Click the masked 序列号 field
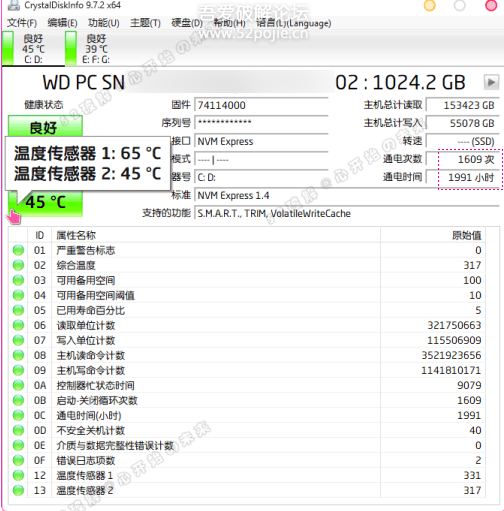Viewport: 504px width, 511px height. pos(262,122)
